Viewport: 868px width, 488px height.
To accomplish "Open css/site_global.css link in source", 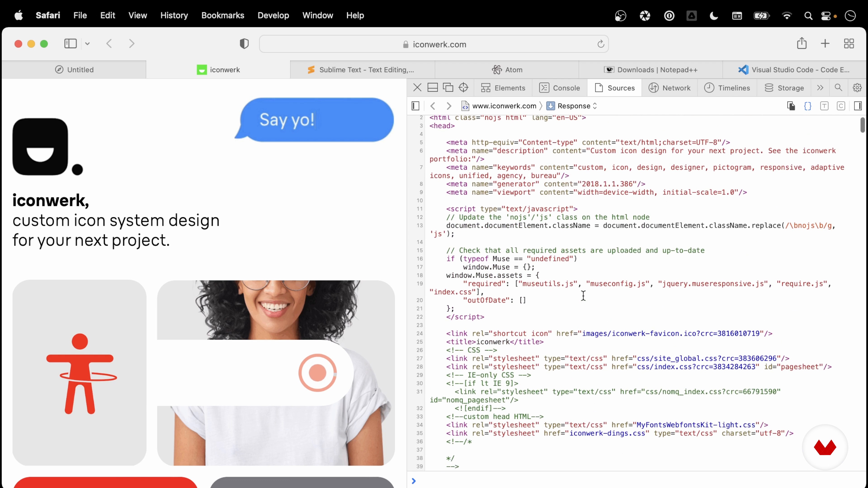I will (x=707, y=358).
